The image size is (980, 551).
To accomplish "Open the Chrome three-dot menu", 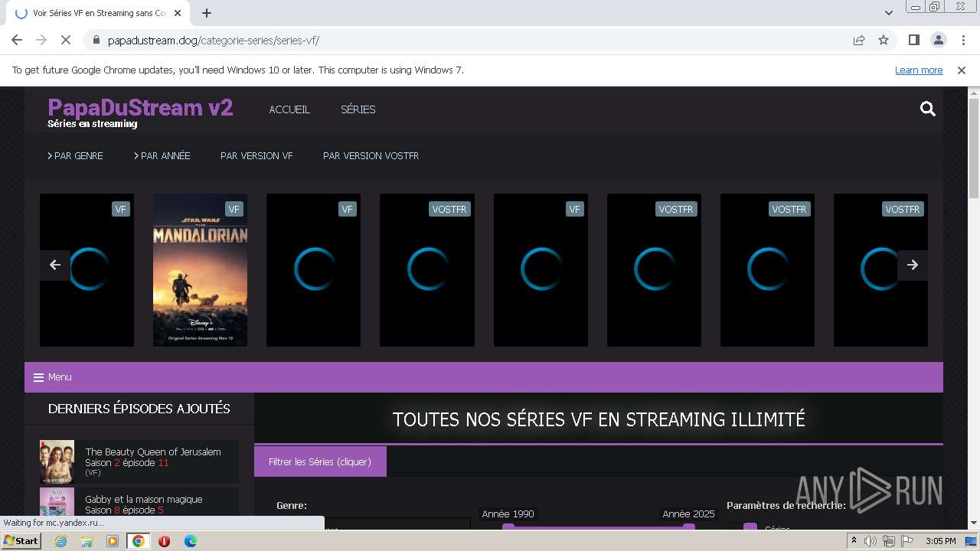I will point(962,40).
